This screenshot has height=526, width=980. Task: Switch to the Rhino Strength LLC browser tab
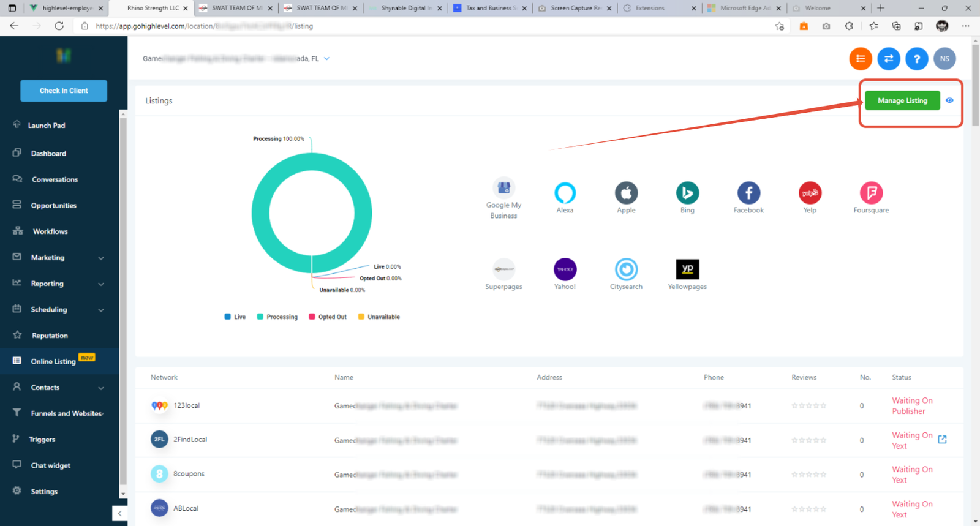point(153,8)
